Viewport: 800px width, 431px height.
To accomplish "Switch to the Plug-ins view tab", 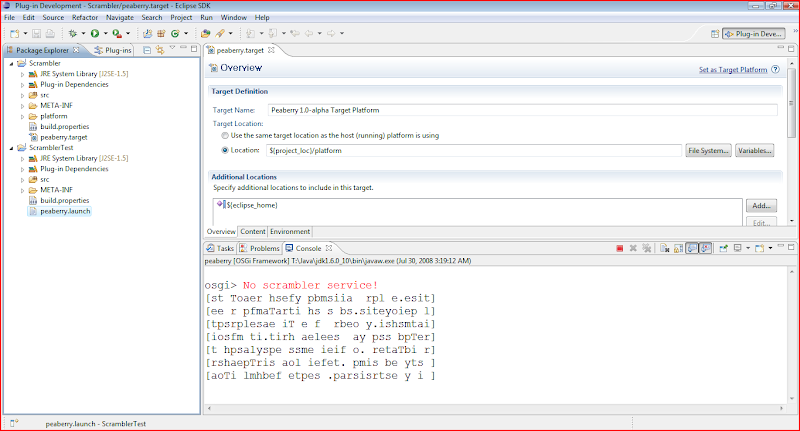I will pyautogui.click(x=113, y=50).
